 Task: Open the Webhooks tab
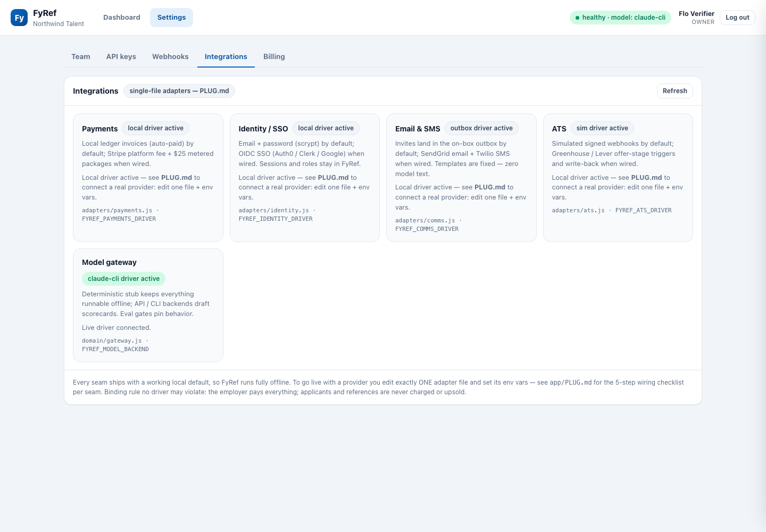tap(170, 56)
